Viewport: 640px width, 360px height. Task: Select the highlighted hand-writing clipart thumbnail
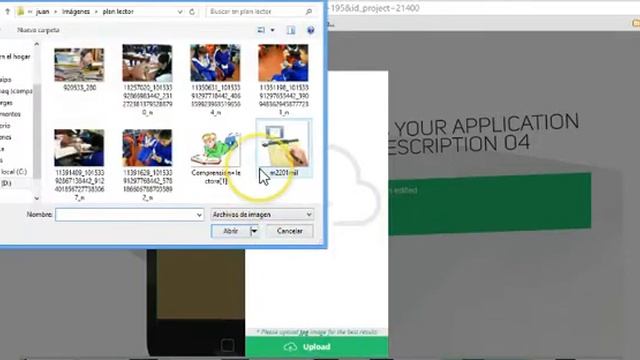point(283,144)
